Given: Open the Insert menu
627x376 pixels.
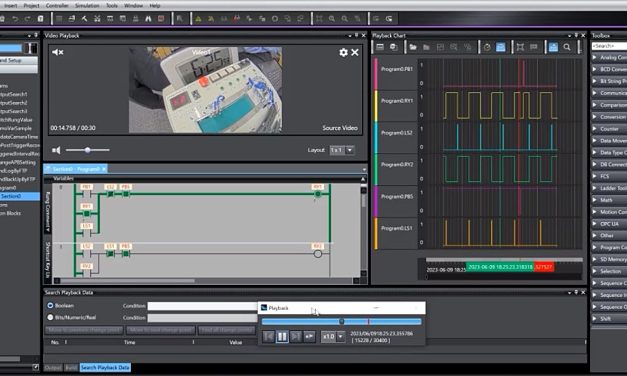Looking at the screenshot, I should click(x=10, y=6).
